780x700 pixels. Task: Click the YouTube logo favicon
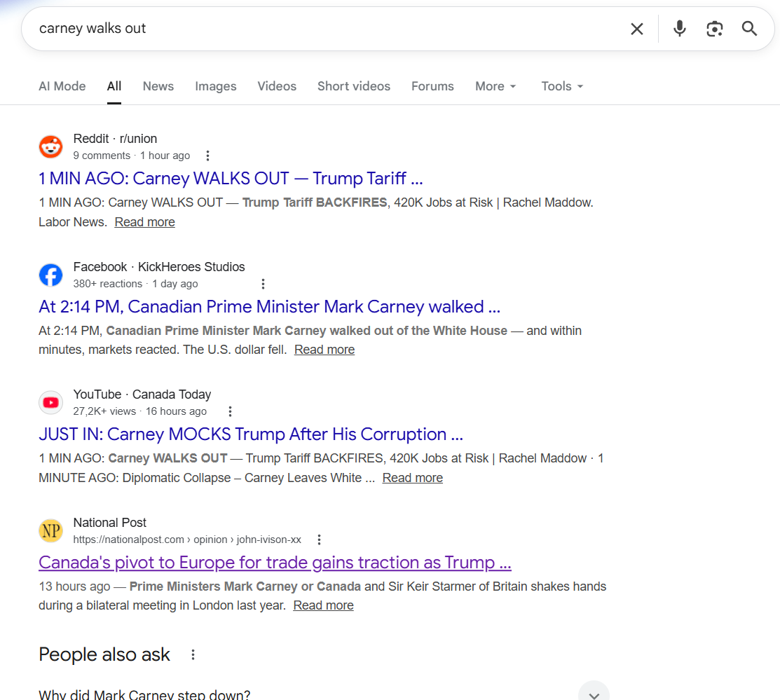coord(50,402)
